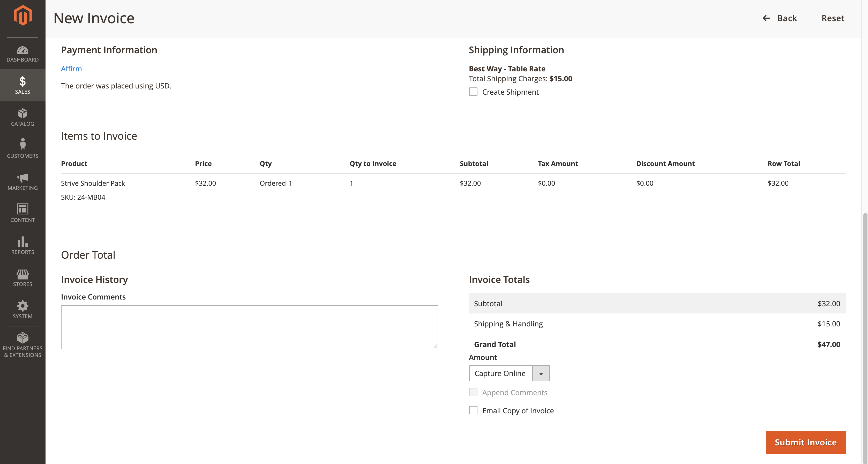
Task: Check the Create Shipment checkbox
Action: (x=473, y=92)
